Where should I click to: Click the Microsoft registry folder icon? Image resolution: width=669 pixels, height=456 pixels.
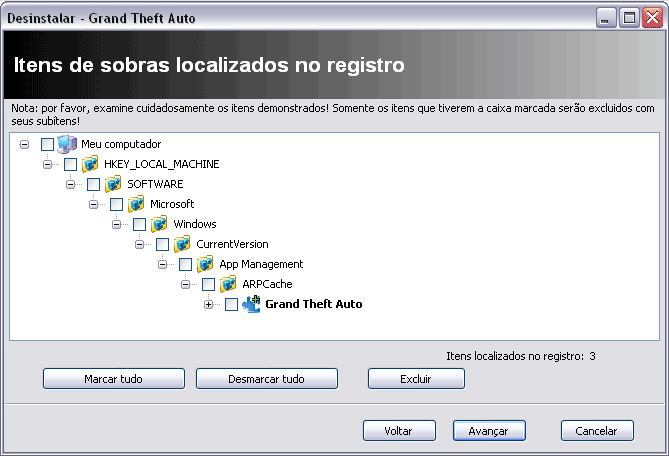[x=136, y=204]
